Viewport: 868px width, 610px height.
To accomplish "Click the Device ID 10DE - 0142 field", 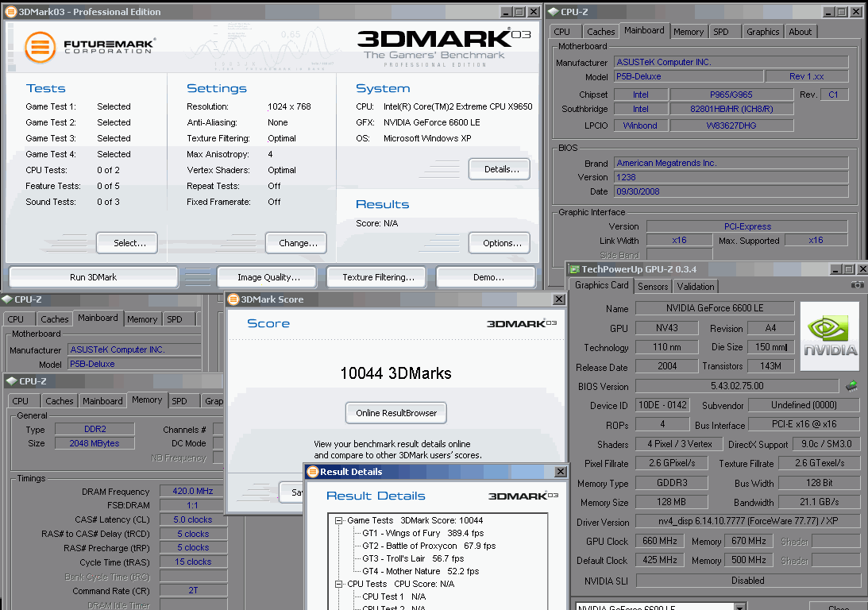I will [x=662, y=405].
